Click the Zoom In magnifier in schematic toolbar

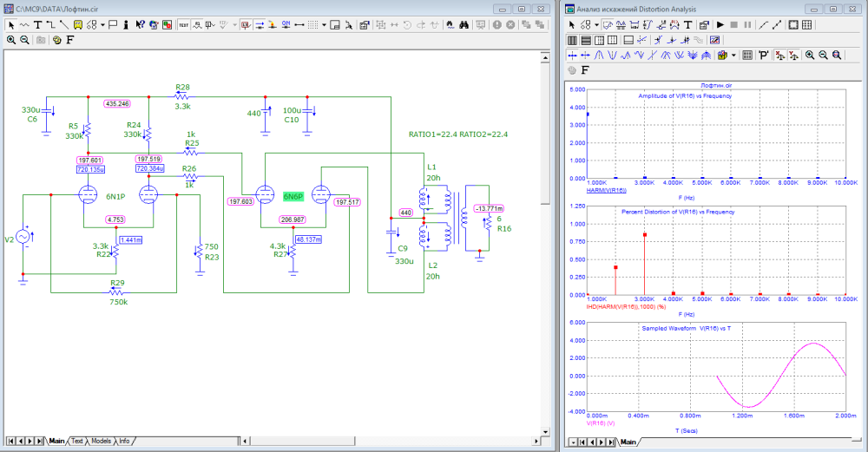pos(11,40)
